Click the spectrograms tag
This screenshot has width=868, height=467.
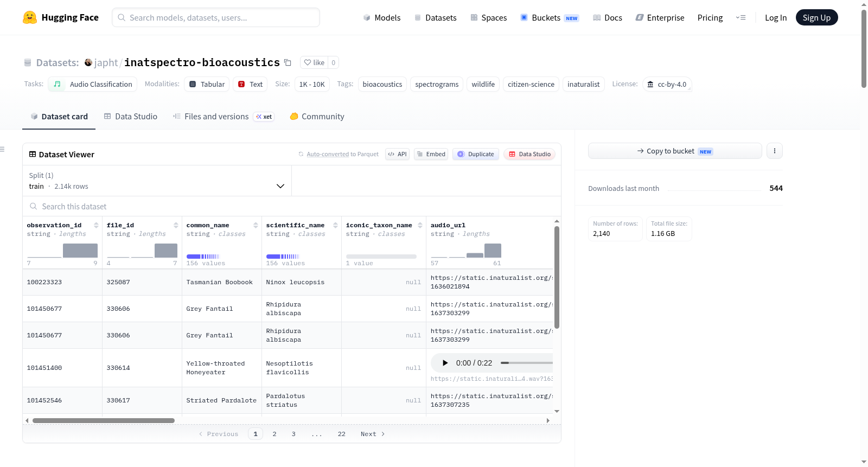coord(437,84)
